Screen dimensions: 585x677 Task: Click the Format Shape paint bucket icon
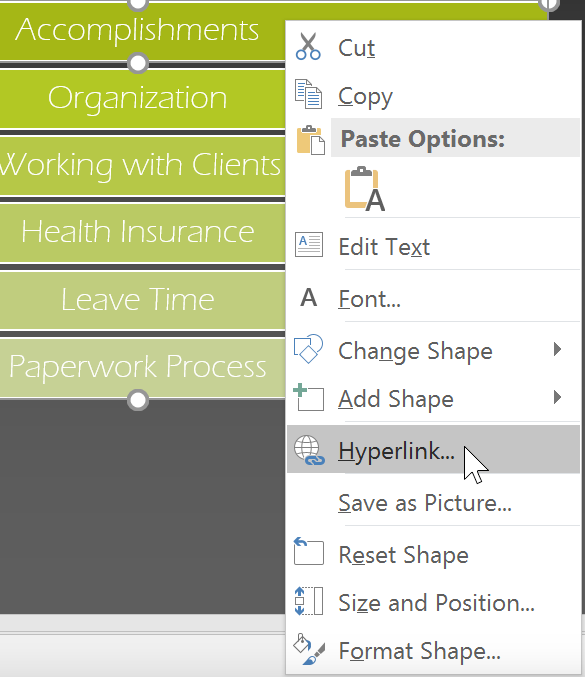(308, 649)
